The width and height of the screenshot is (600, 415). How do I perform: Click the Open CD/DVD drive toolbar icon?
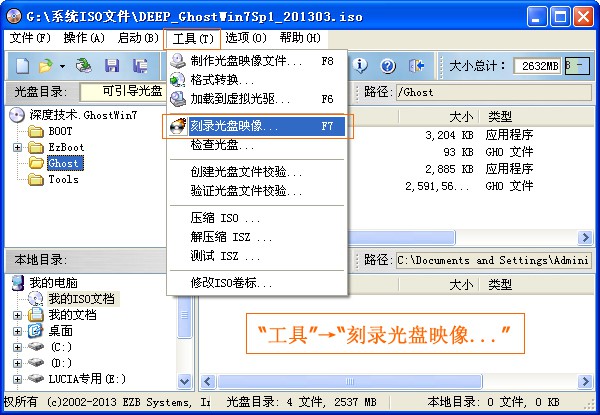coord(84,66)
